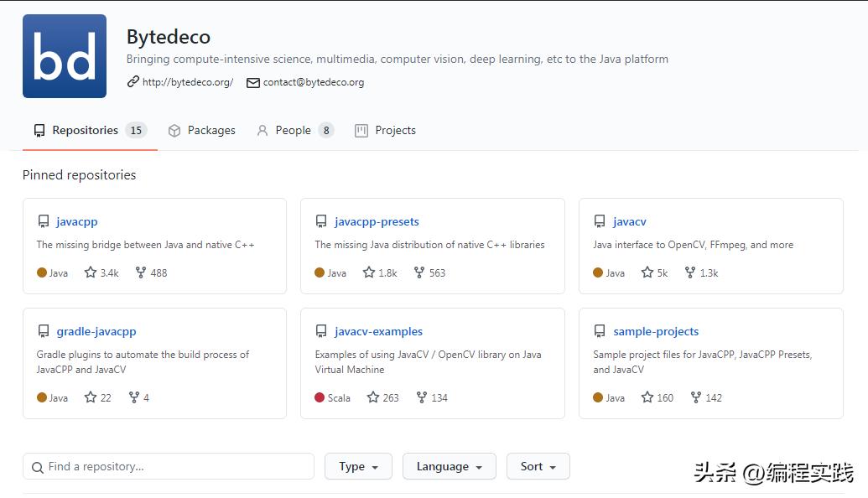Image resolution: width=868 pixels, height=498 pixels.
Task: Click the contact@bytedeco.org email link
Action: point(313,82)
